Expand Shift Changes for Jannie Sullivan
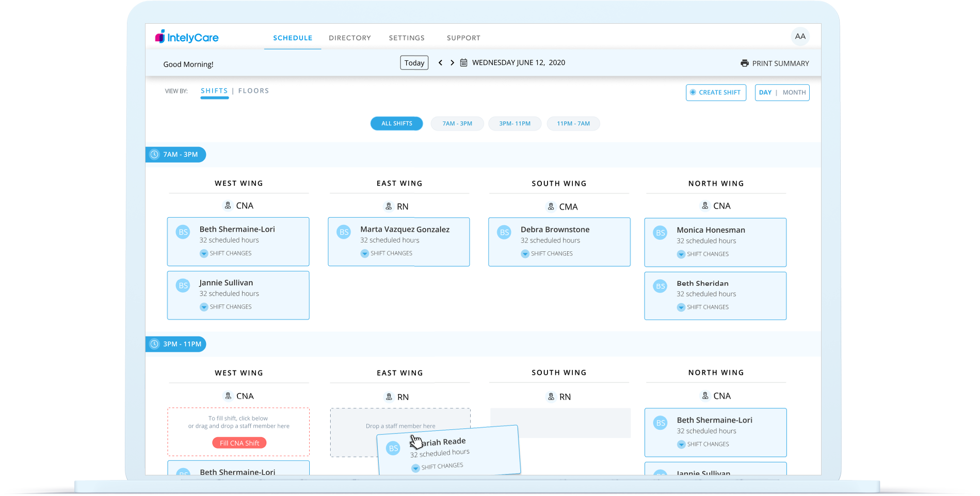 tap(204, 307)
